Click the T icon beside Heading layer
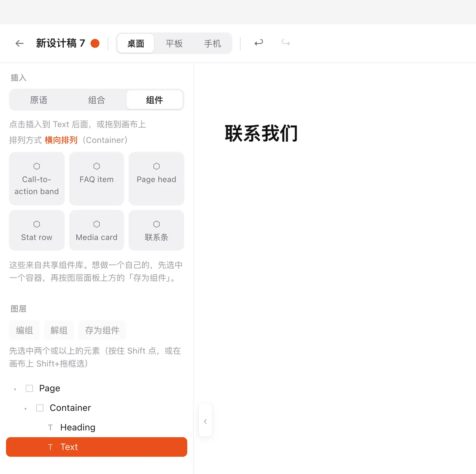This screenshot has width=476, height=474. point(50,428)
